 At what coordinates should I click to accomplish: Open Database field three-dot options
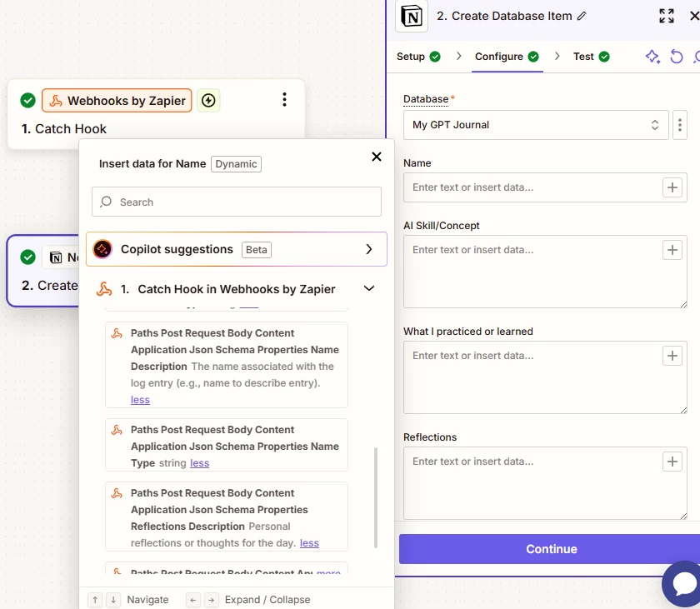[679, 125]
